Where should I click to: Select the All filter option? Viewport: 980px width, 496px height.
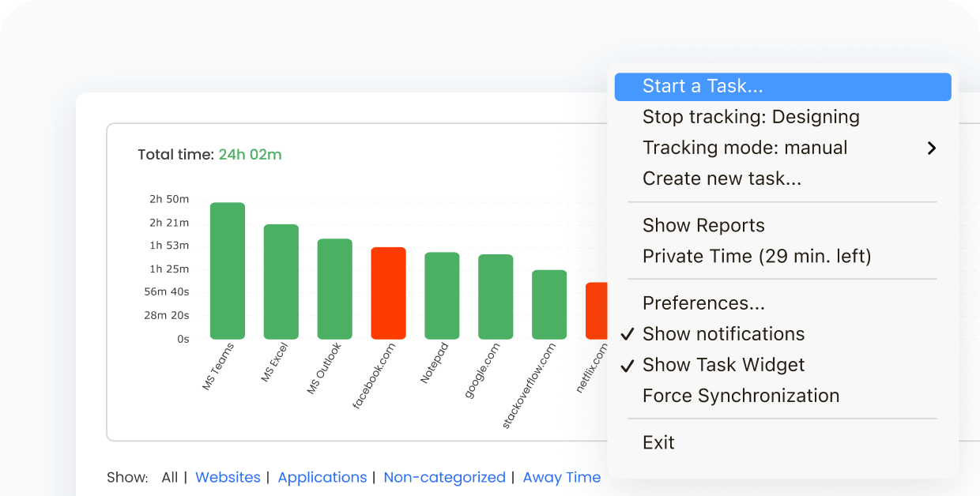169,477
